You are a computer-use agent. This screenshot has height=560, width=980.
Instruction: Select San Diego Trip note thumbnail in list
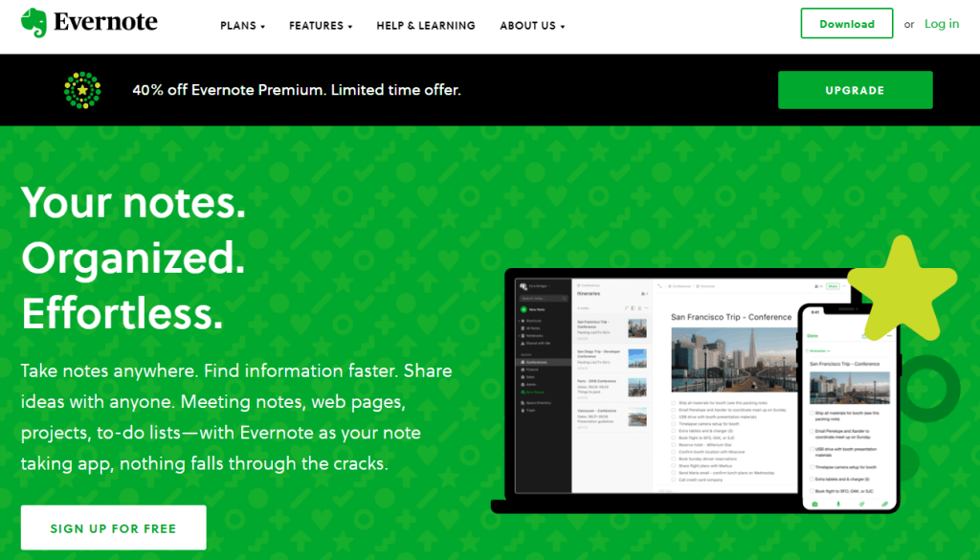[637, 358]
